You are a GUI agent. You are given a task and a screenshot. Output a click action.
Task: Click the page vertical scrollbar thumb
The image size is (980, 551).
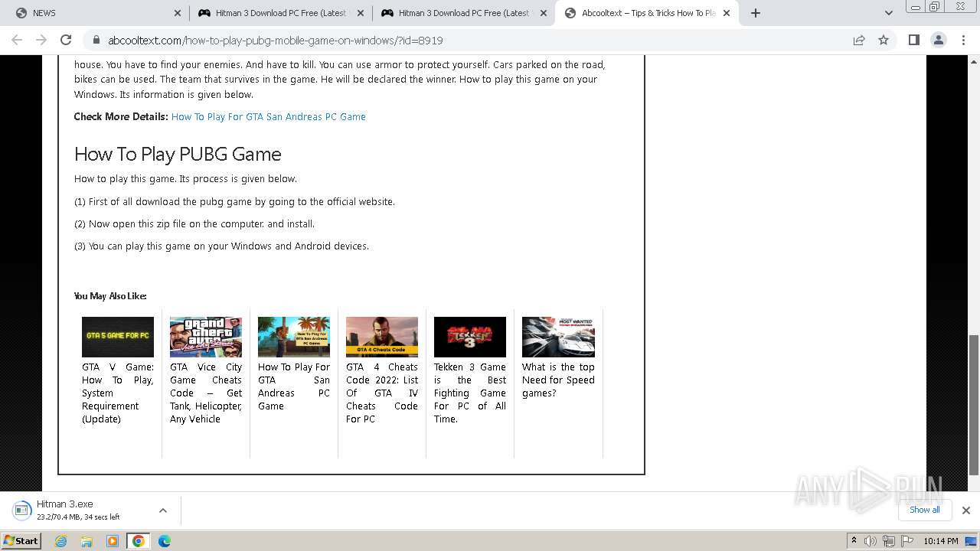[x=974, y=405]
